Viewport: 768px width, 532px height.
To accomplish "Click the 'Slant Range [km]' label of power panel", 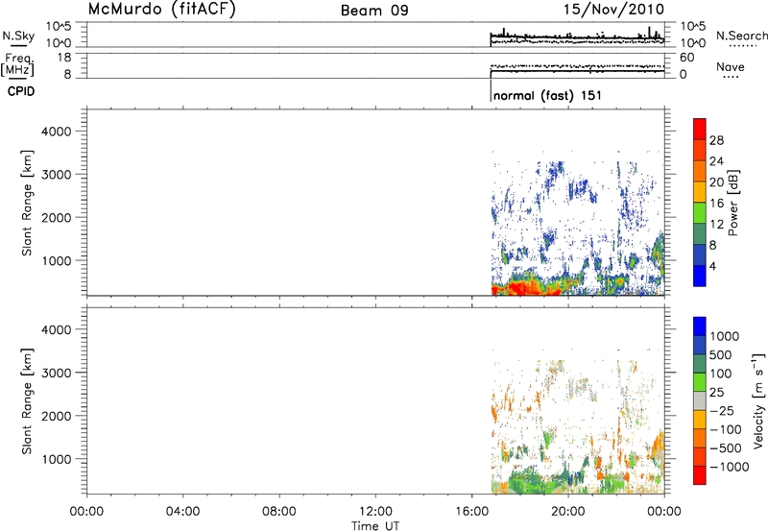I will (27, 203).
